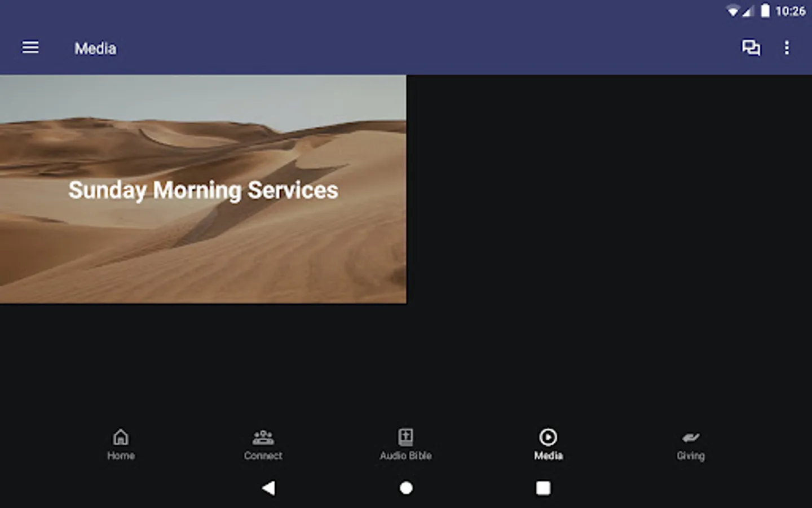Image resolution: width=812 pixels, height=508 pixels.
Task: Tap the Android home circle button
Action: (x=406, y=488)
